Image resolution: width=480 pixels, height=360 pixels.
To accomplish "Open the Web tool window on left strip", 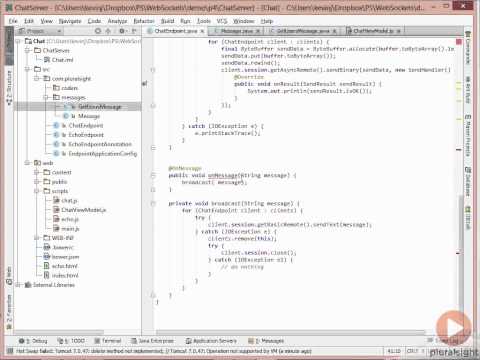I will [x=9, y=275].
